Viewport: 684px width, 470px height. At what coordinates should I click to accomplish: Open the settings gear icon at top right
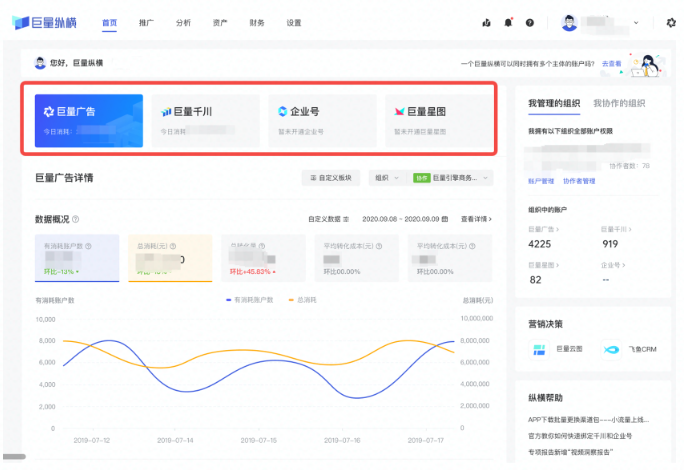coord(671,22)
